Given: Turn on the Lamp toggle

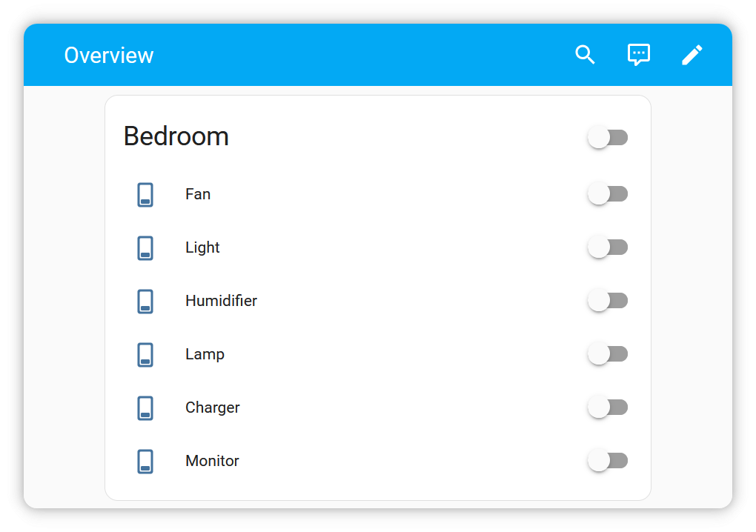Looking at the screenshot, I should [608, 354].
